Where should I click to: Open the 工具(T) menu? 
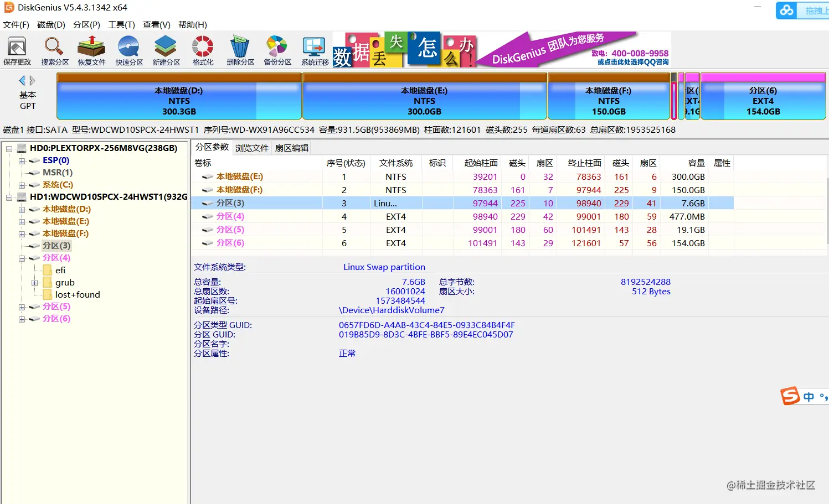coord(121,25)
